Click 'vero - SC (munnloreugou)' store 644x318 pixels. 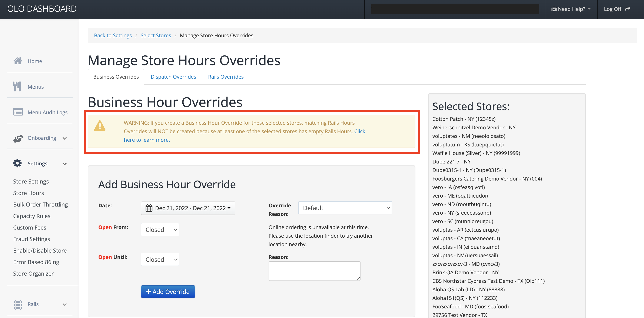(463, 221)
